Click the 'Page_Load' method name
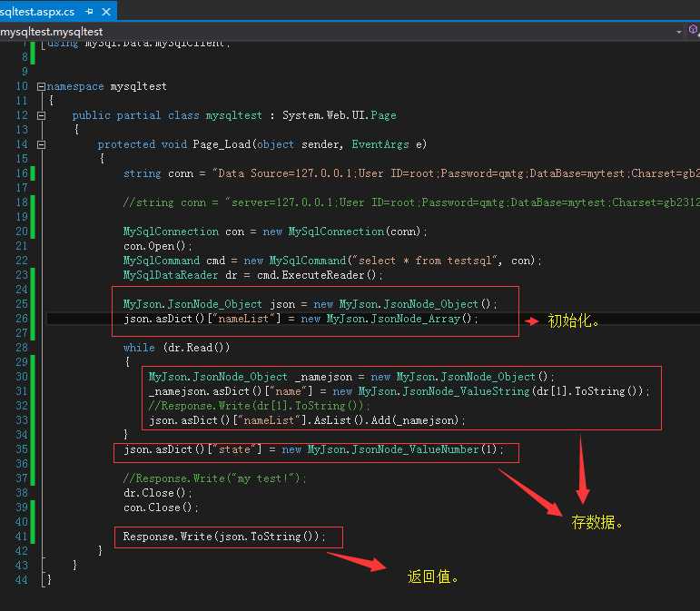Viewport: 700px width, 611px height. (x=222, y=144)
